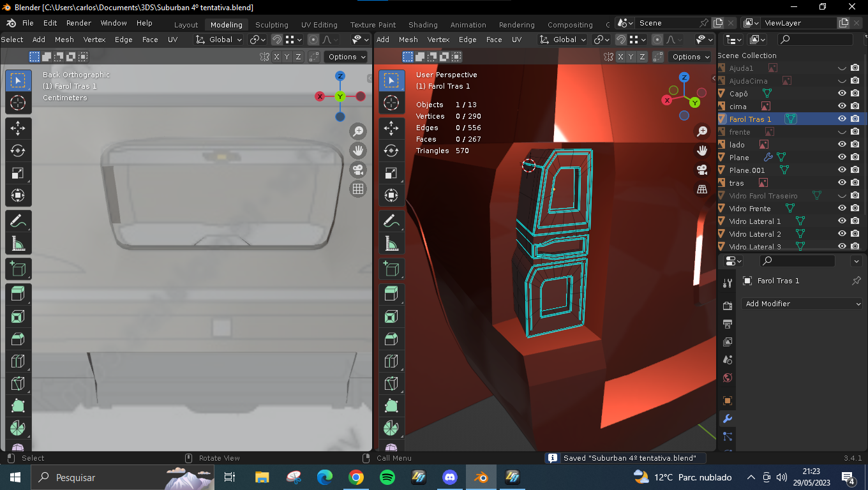Image resolution: width=868 pixels, height=490 pixels.
Task: Click the zoom magnifier in the Back Orthographic viewport
Action: click(358, 131)
